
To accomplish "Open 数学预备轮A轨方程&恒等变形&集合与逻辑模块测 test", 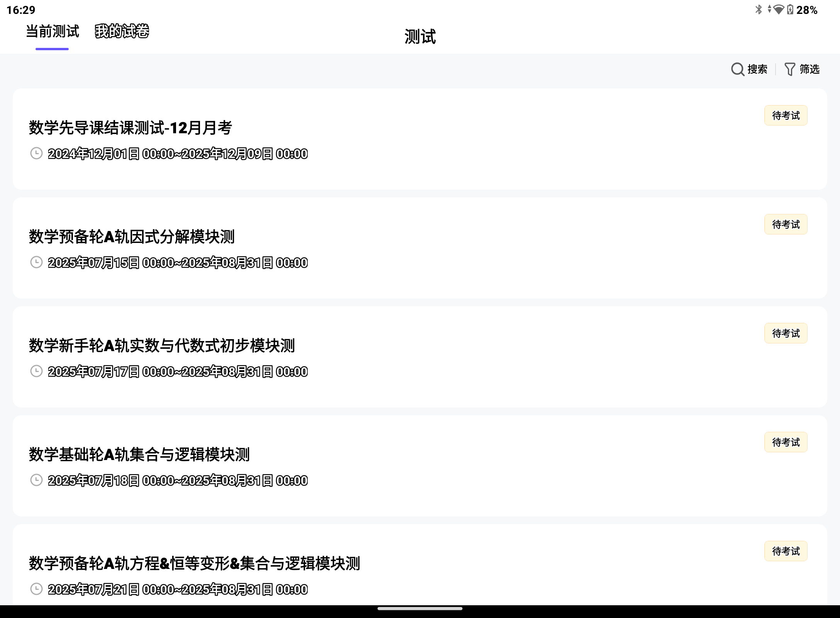I will coord(195,564).
